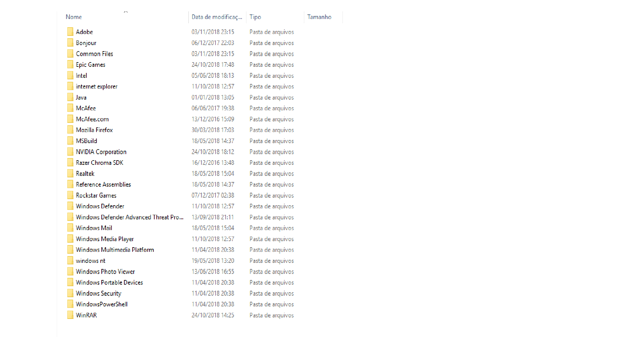Screen dimensions: 644x337
Task: Click the Realtek folder icon
Action: tap(70, 173)
